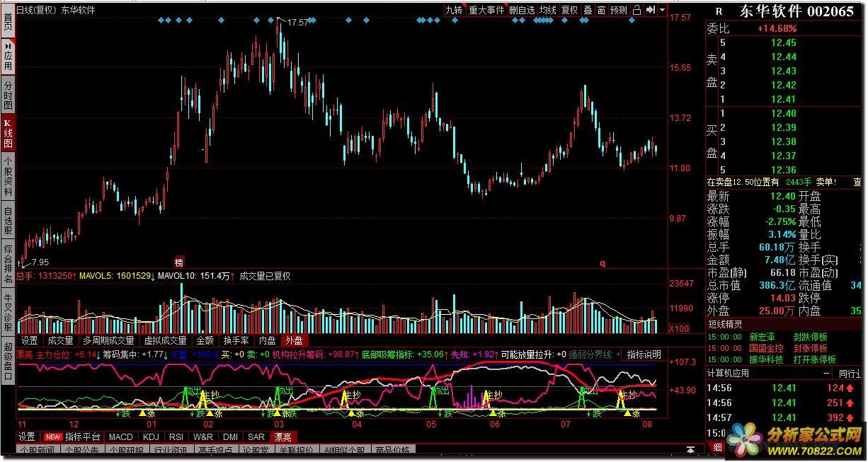Click the collapse-up arrow icon at bottom
This screenshot has width=868, height=462.
[690, 450]
